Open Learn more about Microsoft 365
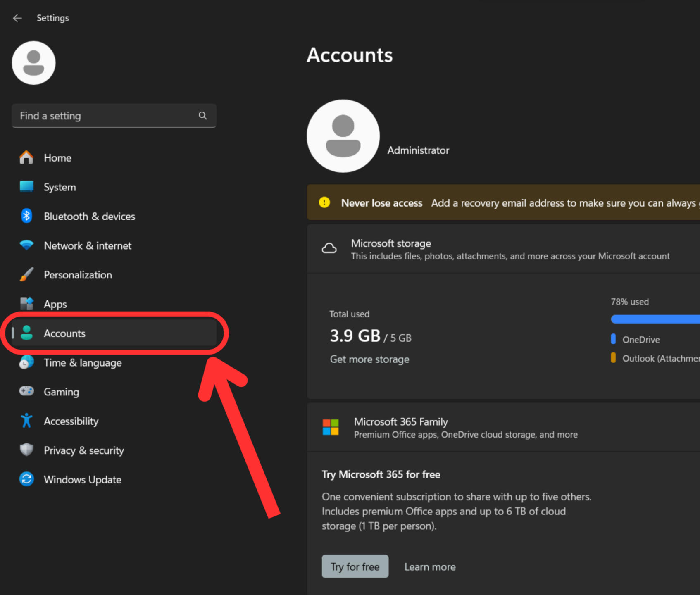 click(430, 566)
